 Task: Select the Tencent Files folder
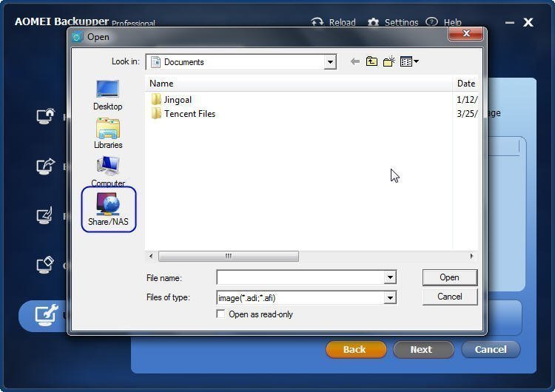[x=184, y=114]
